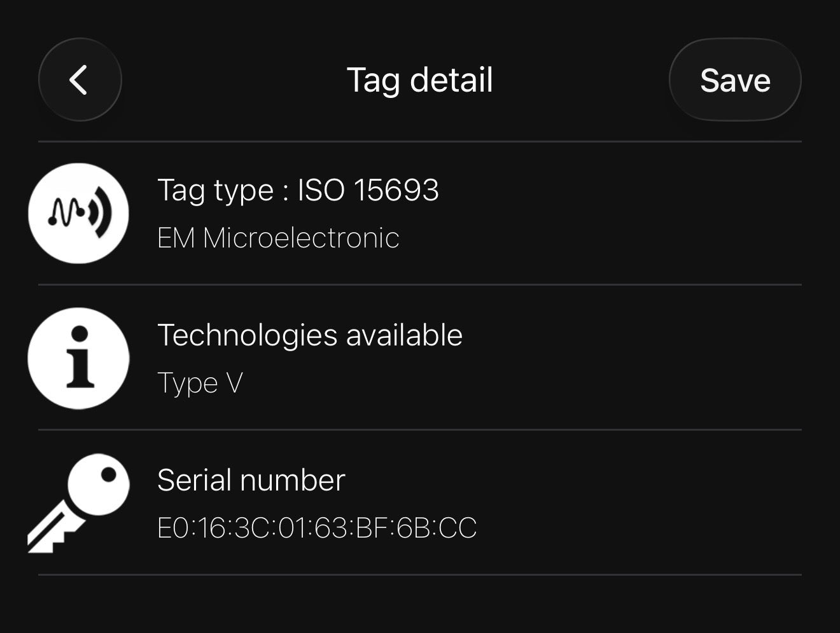
Task: Select the serial number E0:16:3C:01:63:BF:6B:CC
Action: (x=316, y=528)
